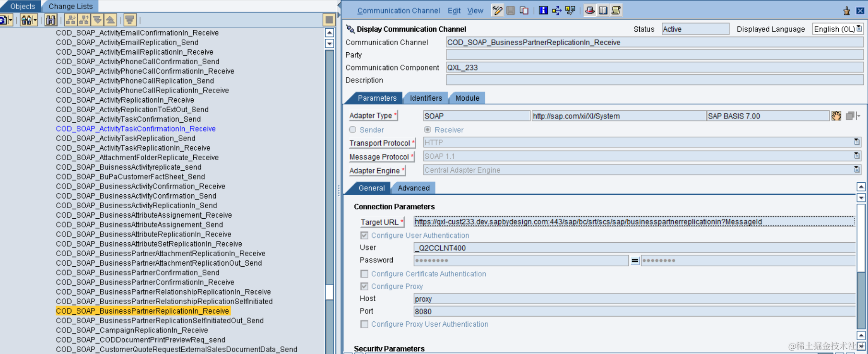868x354 pixels.
Task: Select COD_SOAP_ActivityTaskConfirmationIn_Receive in the list
Action: (x=136, y=129)
